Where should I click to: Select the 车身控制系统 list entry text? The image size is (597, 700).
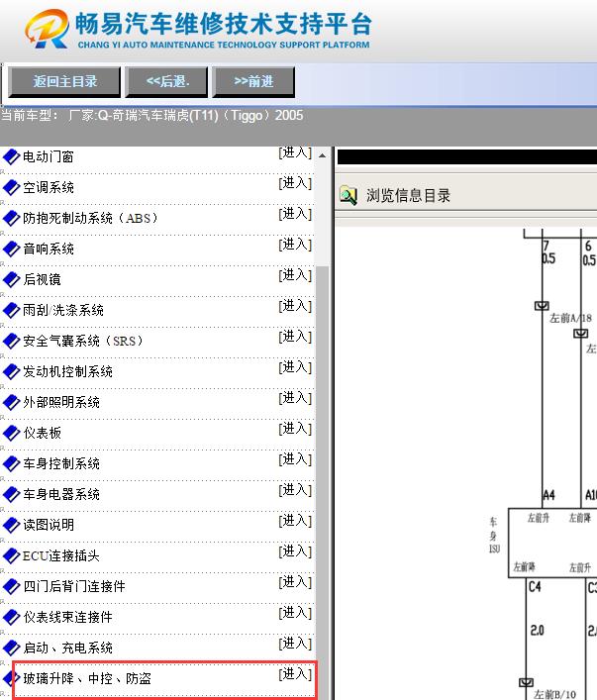click(61, 463)
